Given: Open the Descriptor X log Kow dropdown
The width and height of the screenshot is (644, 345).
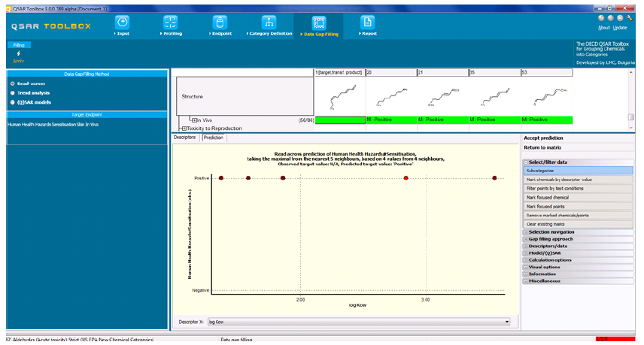Looking at the screenshot, I should [x=507, y=322].
